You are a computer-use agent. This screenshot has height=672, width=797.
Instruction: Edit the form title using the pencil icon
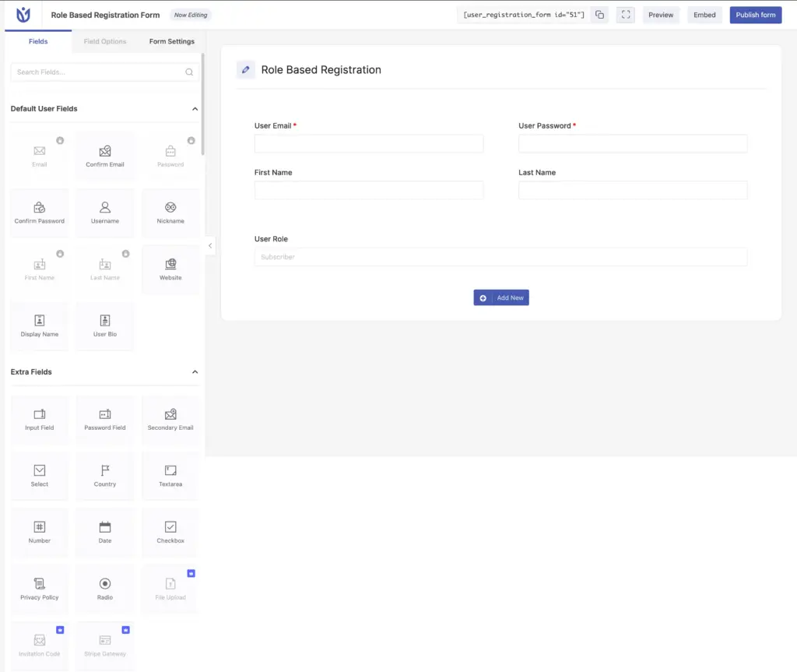click(x=245, y=69)
